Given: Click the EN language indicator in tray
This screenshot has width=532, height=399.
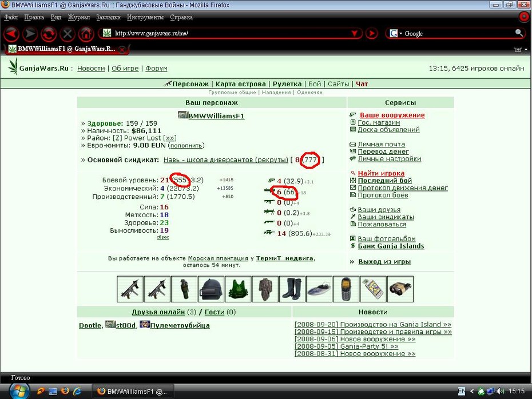Looking at the screenshot, I should point(462,391).
